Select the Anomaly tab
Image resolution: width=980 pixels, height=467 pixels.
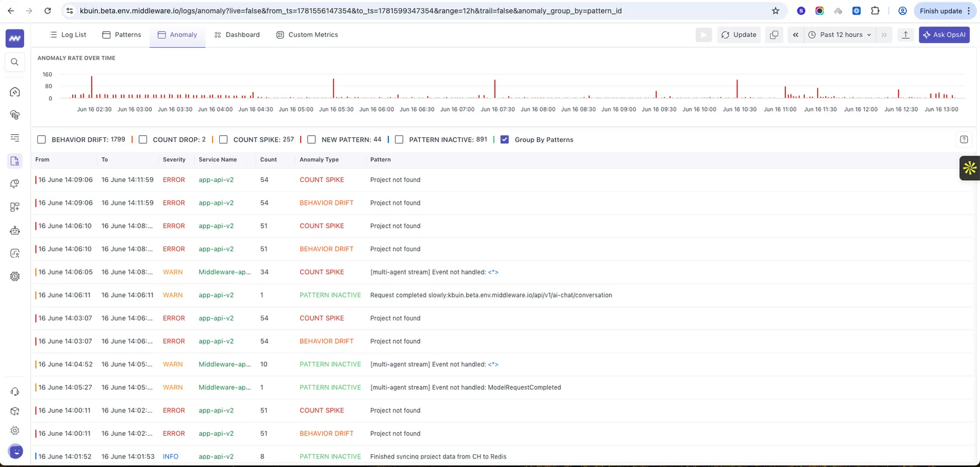(x=178, y=35)
